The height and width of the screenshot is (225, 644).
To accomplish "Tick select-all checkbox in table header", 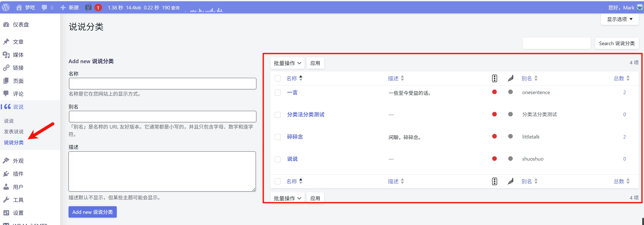I will 278,78.
